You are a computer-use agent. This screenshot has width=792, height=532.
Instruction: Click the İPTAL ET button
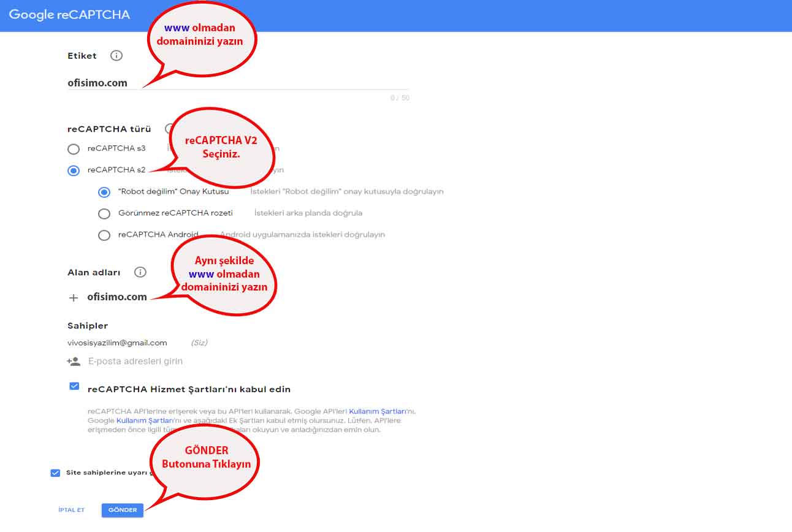click(72, 510)
